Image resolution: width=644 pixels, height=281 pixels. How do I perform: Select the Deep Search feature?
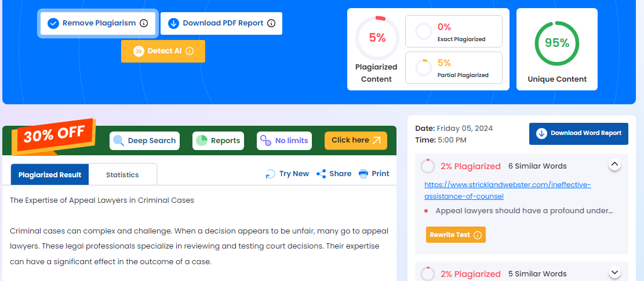pos(144,141)
